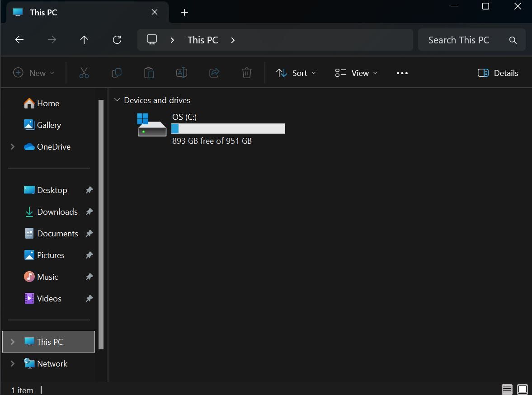Click the Paste clipboard icon
The width and height of the screenshot is (532, 395).
tap(149, 73)
